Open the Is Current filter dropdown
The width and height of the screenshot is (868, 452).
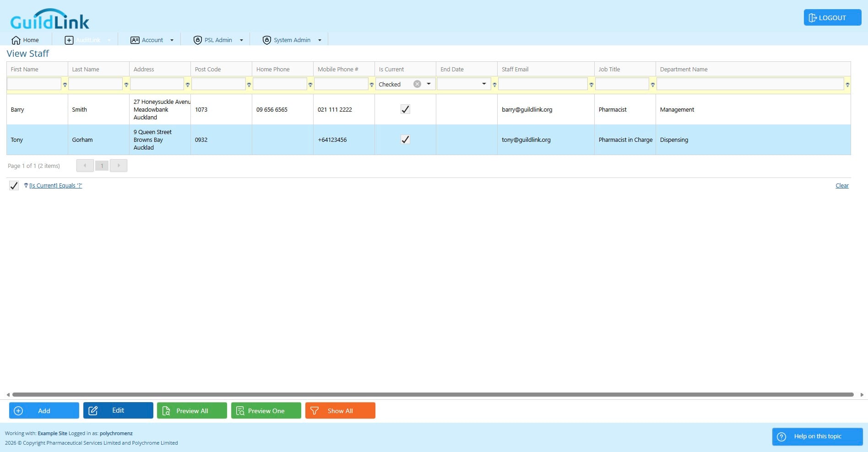coord(429,84)
